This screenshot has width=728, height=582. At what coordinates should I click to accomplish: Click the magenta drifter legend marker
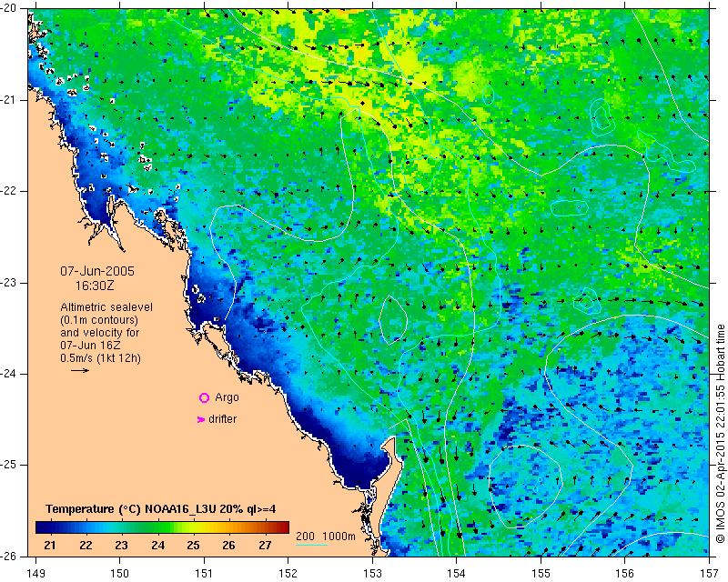(201, 419)
